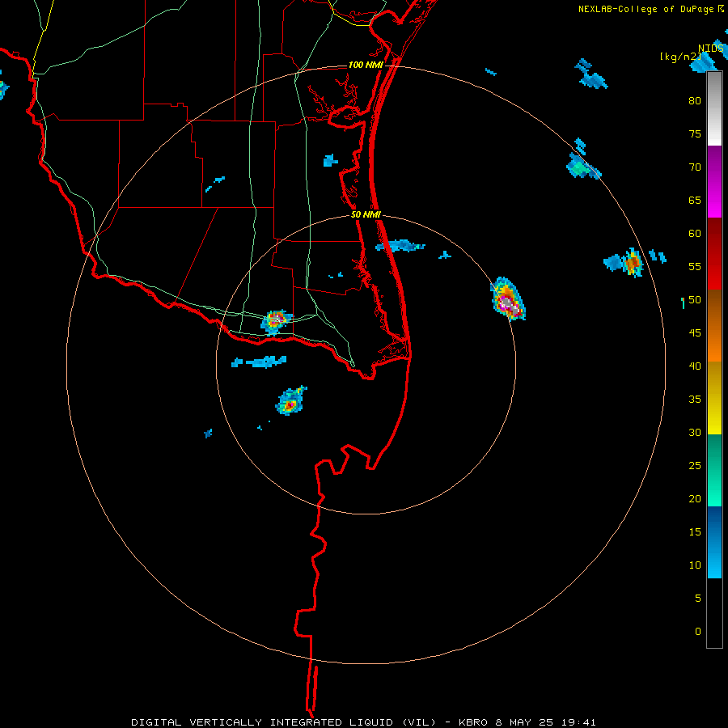This screenshot has width=728, height=728.
Task: Select the red segment of the color bar
Action: point(714,253)
